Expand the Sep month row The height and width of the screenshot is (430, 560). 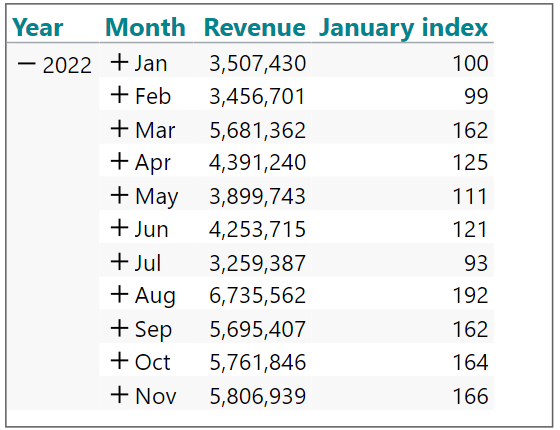(119, 328)
